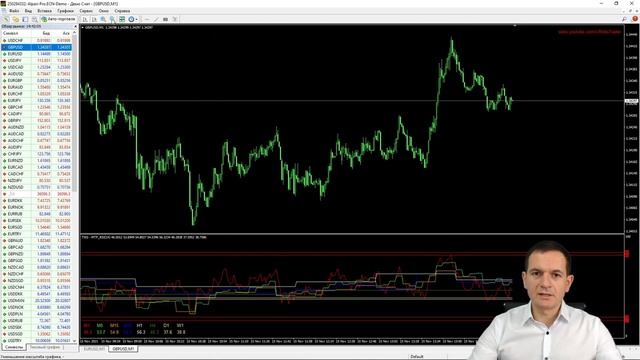
Task: Toggle the Auto-trading button in the toolbar
Action: [x=58, y=19]
